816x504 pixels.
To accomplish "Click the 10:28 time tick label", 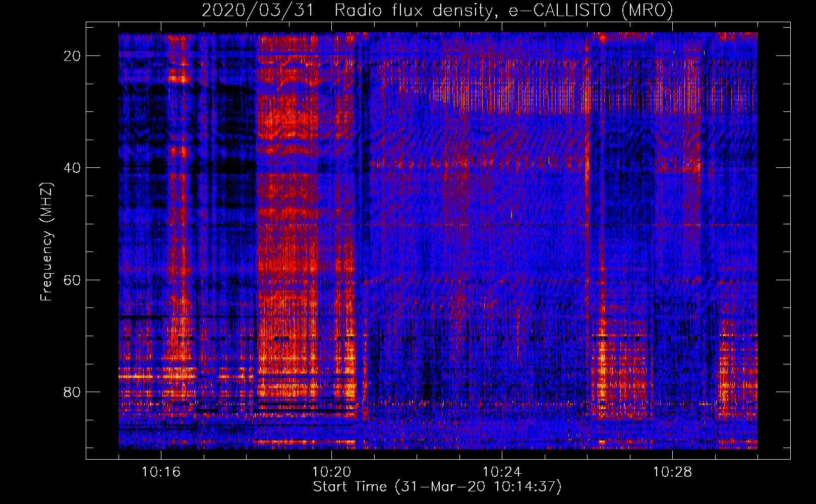I will 672,472.
